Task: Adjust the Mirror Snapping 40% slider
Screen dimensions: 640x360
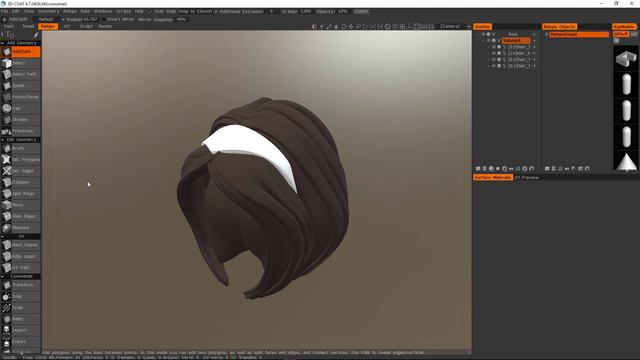Action: [162, 19]
